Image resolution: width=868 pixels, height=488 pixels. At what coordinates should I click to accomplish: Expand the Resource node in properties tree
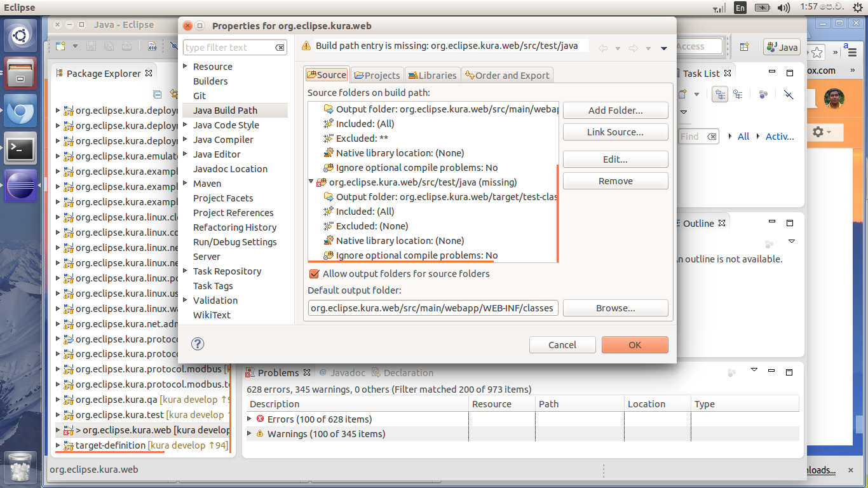[x=186, y=66]
